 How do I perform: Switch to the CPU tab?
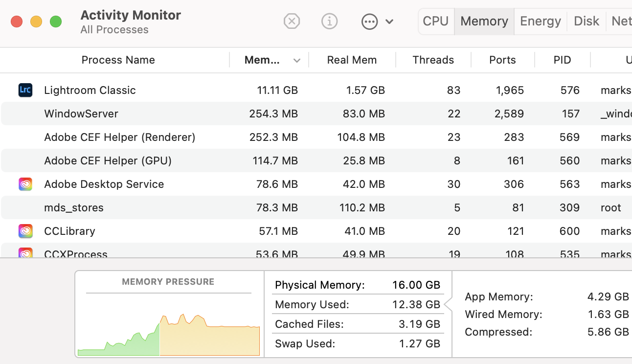tap(436, 22)
